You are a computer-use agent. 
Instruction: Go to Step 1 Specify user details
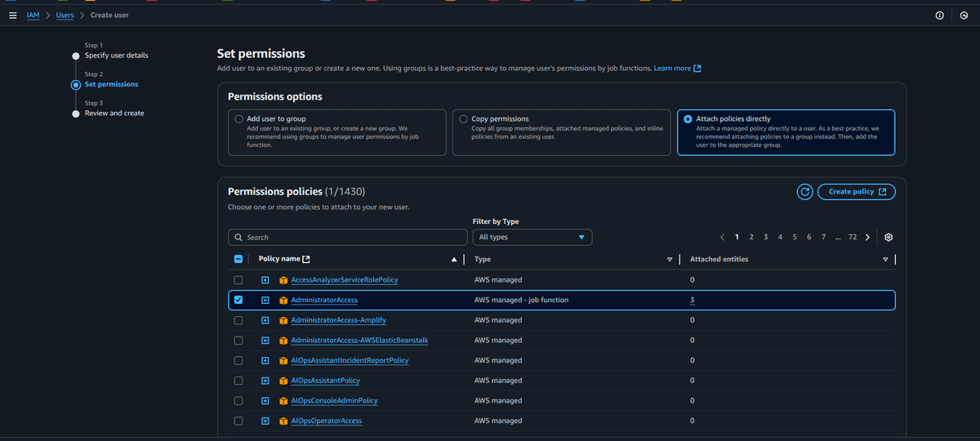[117, 56]
